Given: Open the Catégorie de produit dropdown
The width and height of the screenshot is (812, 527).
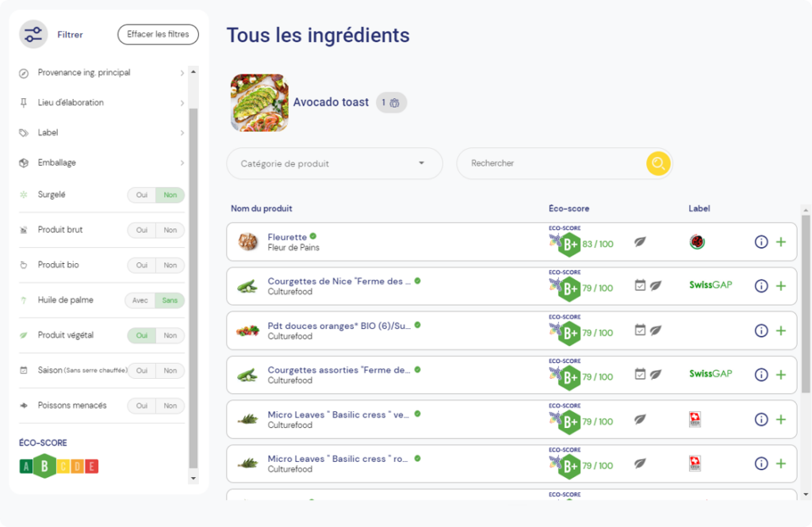Looking at the screenshot, I should pos(335,163).
